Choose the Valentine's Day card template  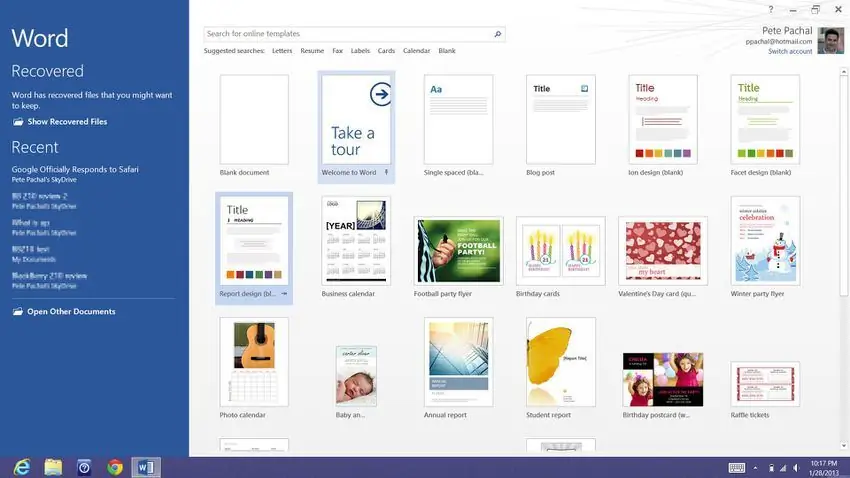tap(663, 250)
